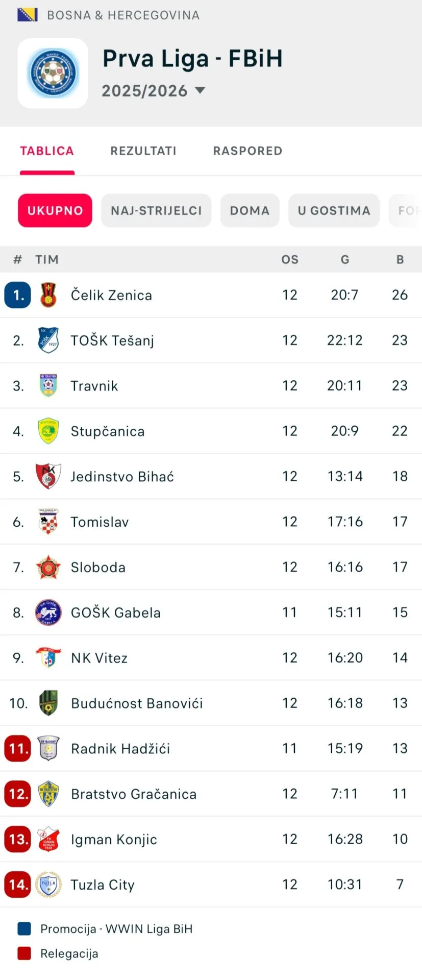Switch to the REZULTATI tab

[143, 151]
